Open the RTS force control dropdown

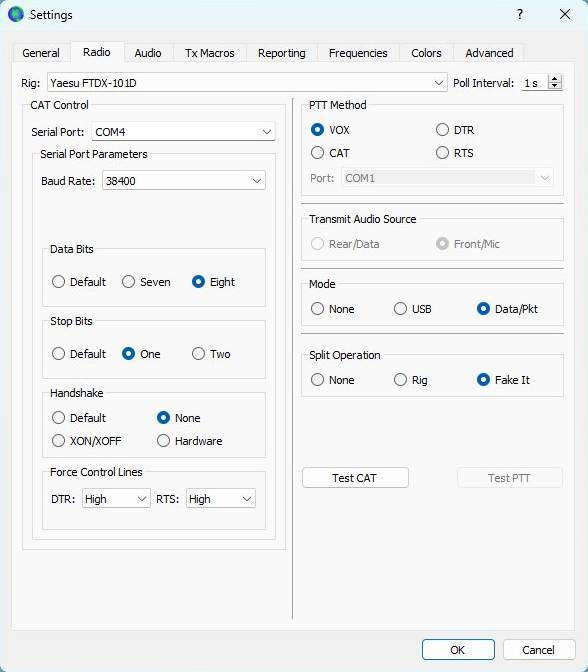[221, 498]
